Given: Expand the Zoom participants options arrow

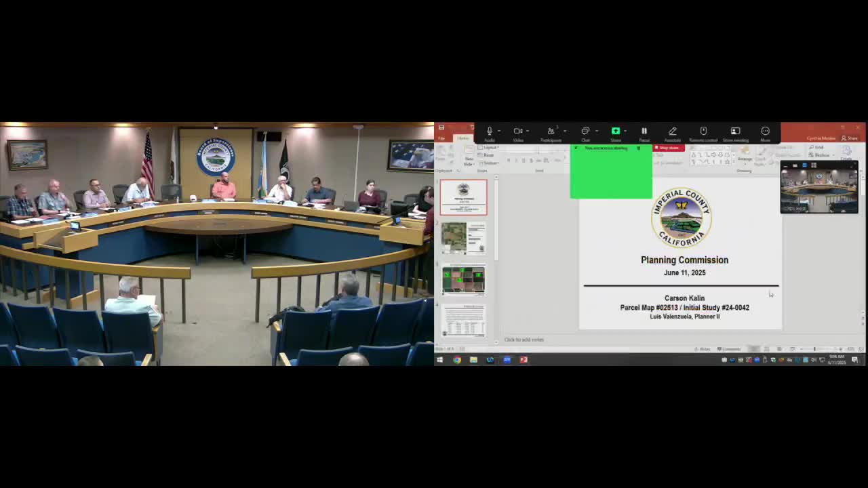Looking at the screenshot, I should point(564,131).
